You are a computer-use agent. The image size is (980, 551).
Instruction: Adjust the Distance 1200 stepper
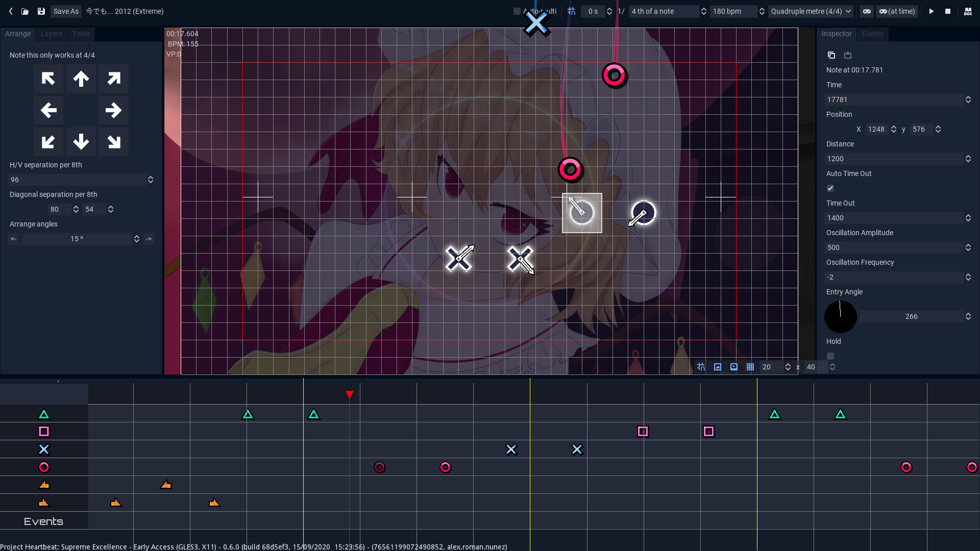(968, 159)
